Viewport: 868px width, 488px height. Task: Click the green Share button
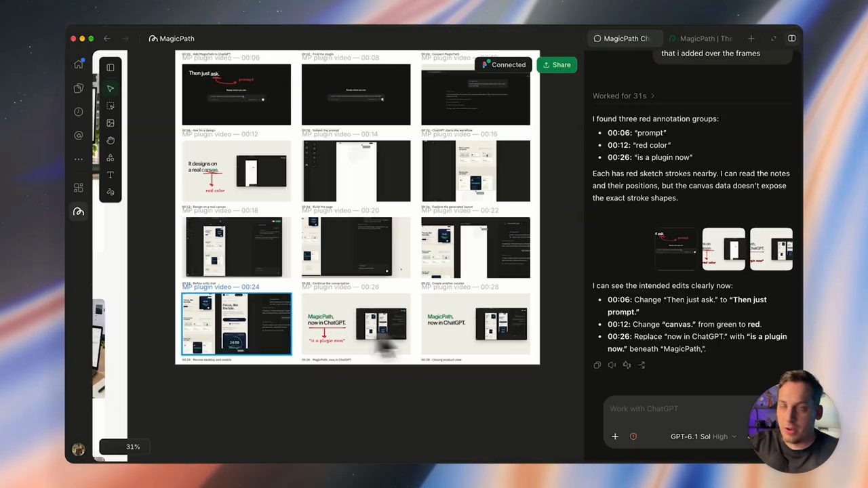click(557, 65)
